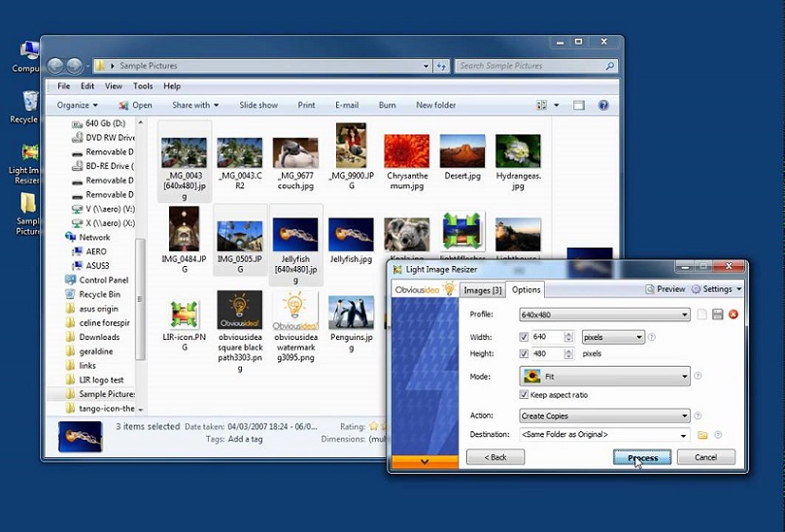Open destination folder browse icon

pyautogui.click(x=702, y=435)
